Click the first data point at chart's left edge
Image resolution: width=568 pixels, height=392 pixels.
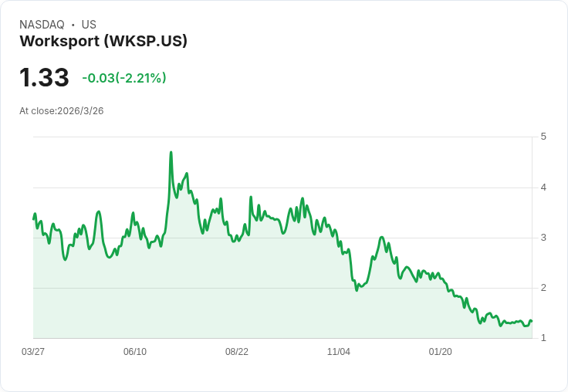point(34,219)
